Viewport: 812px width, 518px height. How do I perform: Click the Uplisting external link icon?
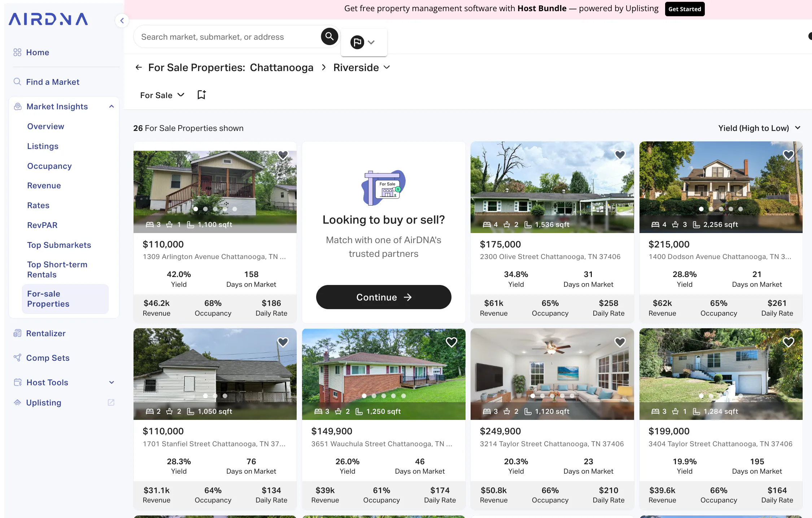111,402
